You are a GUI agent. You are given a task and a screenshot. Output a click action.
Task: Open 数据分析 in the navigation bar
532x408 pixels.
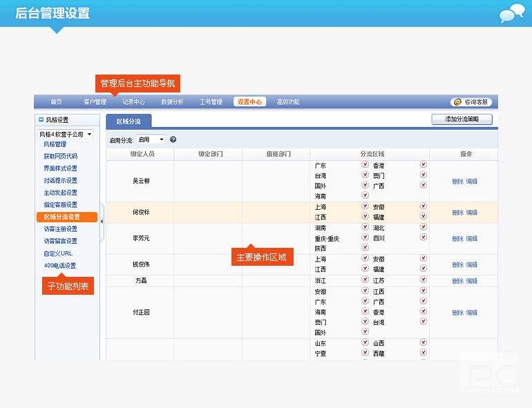(x=172, y=101)
